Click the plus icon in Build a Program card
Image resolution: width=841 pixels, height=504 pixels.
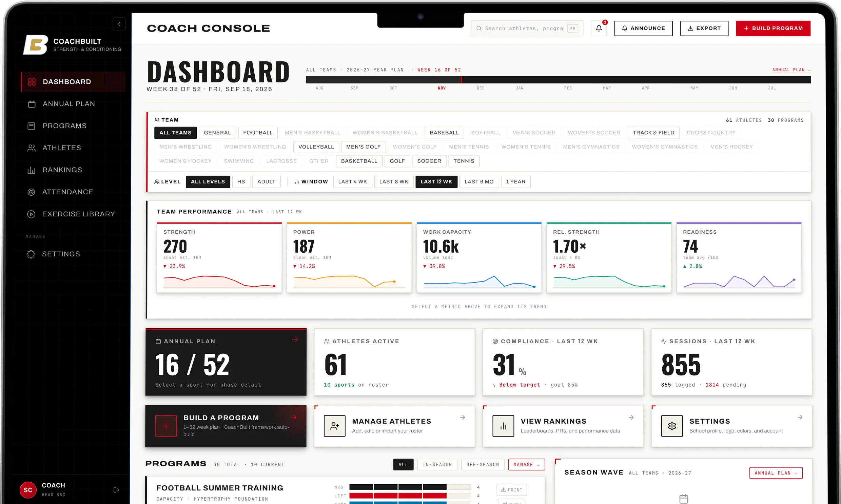tap(166, 426)
